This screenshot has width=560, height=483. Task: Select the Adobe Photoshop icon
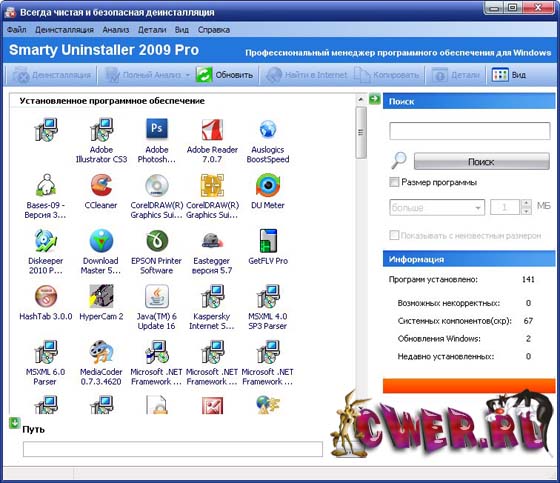pos(157,129)
